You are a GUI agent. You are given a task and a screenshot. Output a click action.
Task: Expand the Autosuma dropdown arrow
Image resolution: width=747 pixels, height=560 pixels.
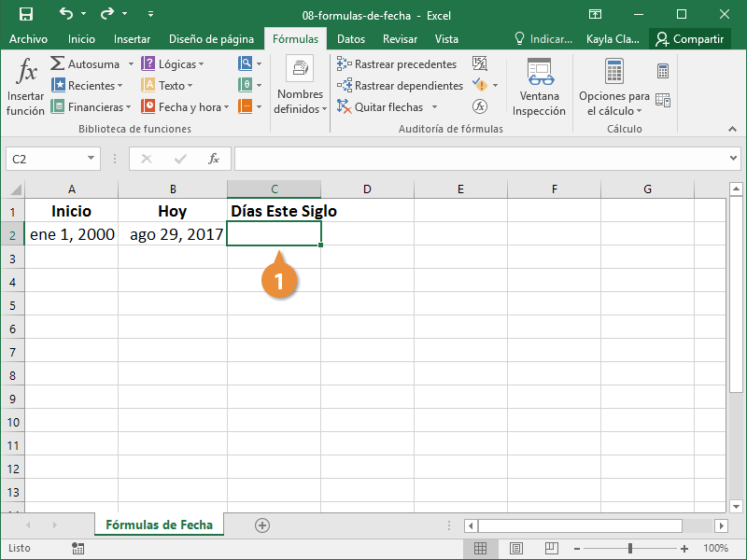click(x=131, y=63)
